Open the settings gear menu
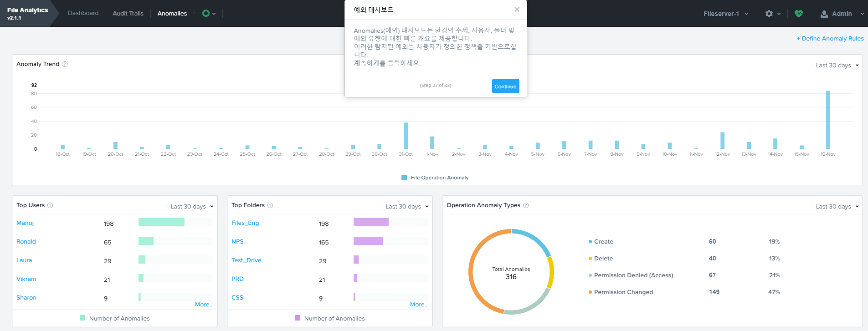Image resolution: width=868 pixels, height=331 pixels. coord(770,14)
